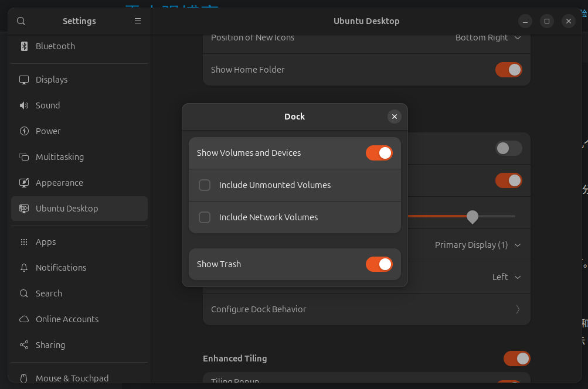Click the Displays monitor icon

click(24, 80)
